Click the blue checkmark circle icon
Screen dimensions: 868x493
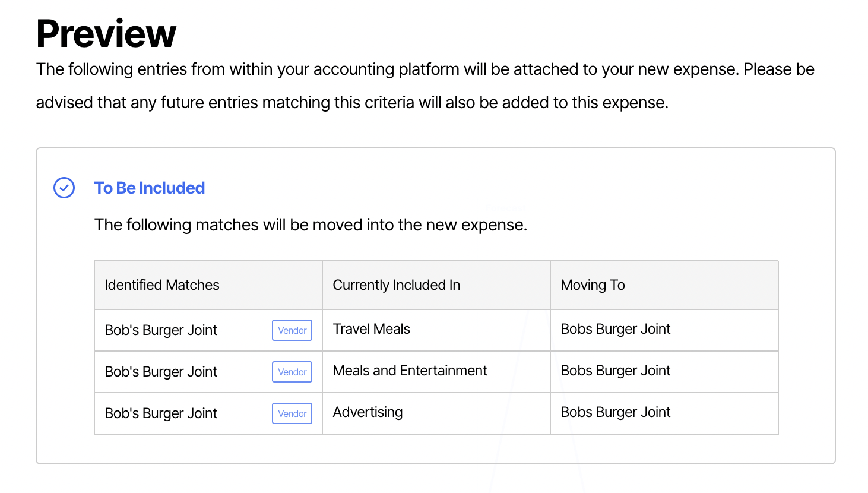64,188
